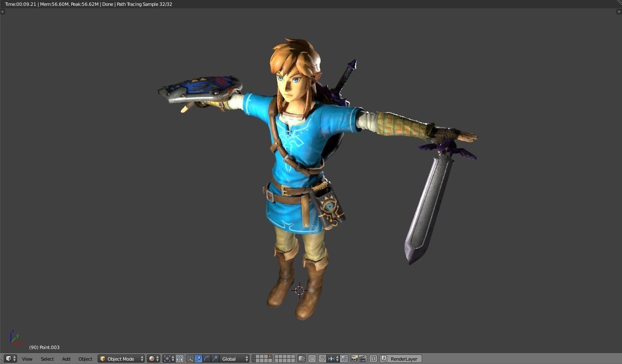Click the '(90) Point.003' object label

pyautogui.click(x=44, y=347)
